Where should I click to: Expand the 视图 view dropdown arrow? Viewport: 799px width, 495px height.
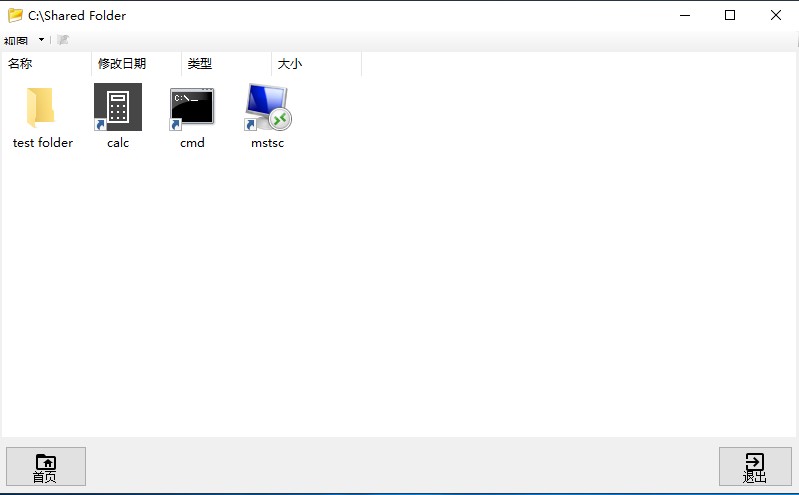pos(41,39)
